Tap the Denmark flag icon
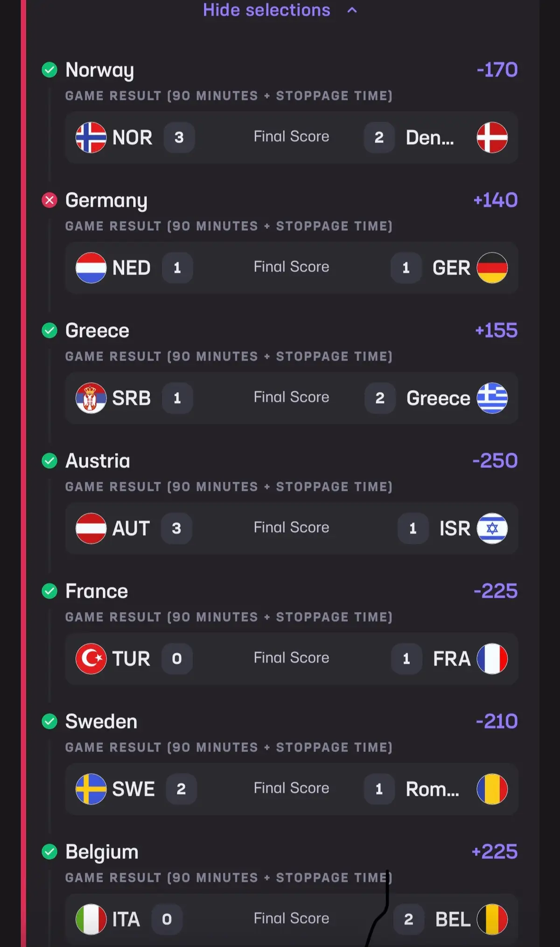 coord(492,137)
